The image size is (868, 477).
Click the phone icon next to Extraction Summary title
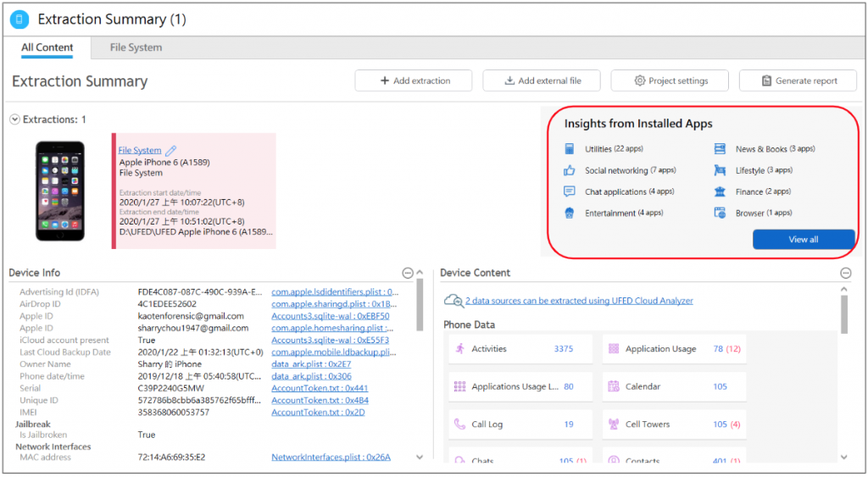pyautogui.click(x=19, y=19)
